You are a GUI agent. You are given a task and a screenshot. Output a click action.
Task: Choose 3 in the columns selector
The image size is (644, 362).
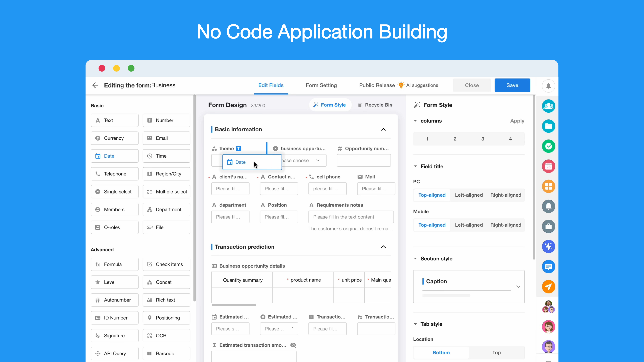482,139
